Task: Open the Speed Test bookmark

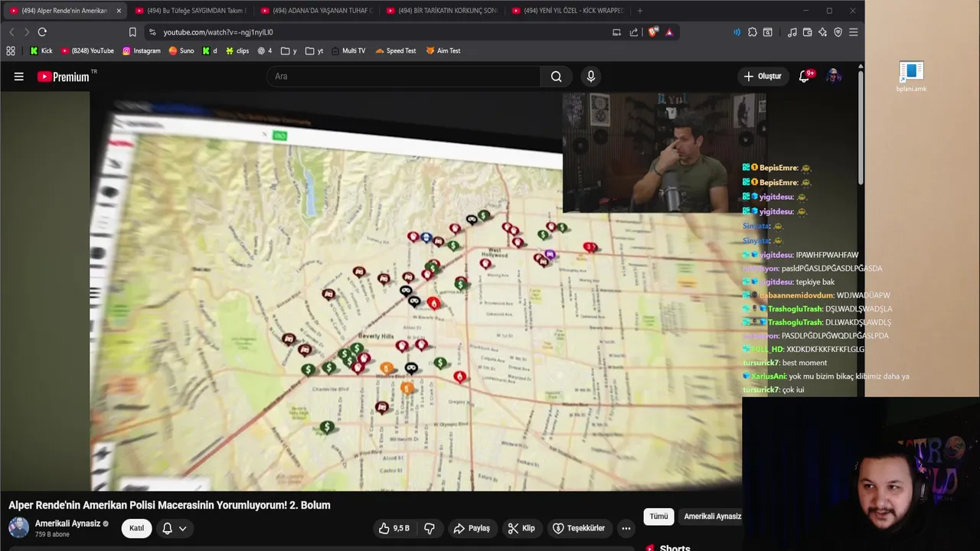Action: [395, 51]
